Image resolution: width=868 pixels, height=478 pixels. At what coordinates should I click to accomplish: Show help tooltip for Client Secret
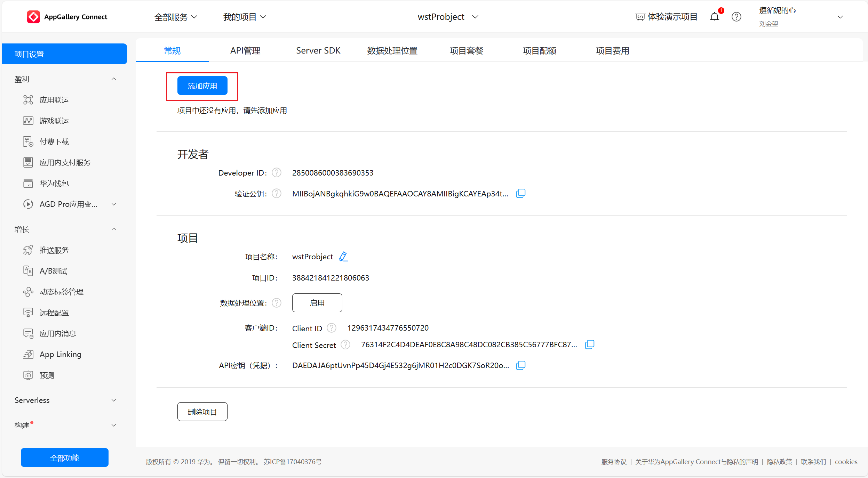(x=345, y=345)
